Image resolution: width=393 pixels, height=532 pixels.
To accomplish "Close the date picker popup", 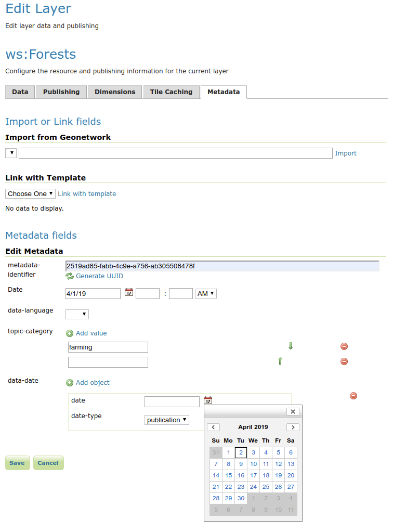I will (x=293, y=411).
